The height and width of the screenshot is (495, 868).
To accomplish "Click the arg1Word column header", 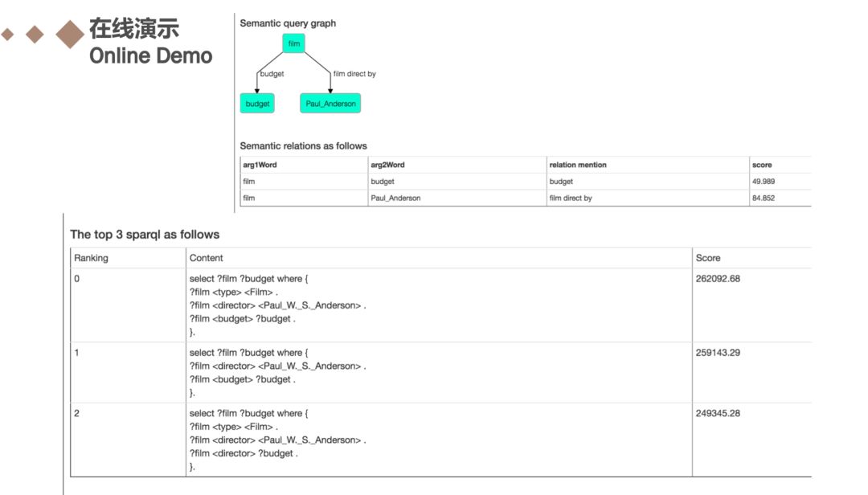I will [x=260, y=165].
